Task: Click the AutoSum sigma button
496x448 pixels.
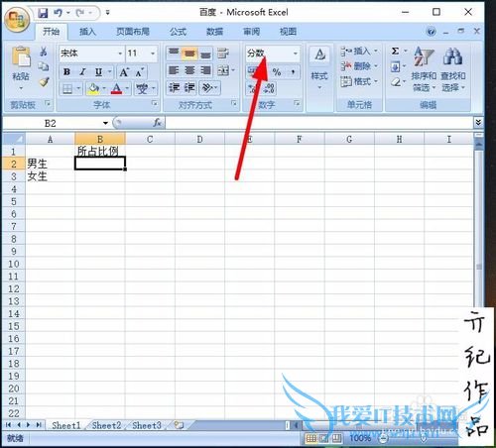Action: [x=395, y=52]
